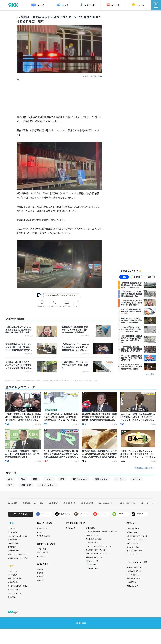This screenshot has width=161, height=644.
Task: Open ranking item 4 なんて読む？幻の高級魚
Action: [x=137, y=311]
